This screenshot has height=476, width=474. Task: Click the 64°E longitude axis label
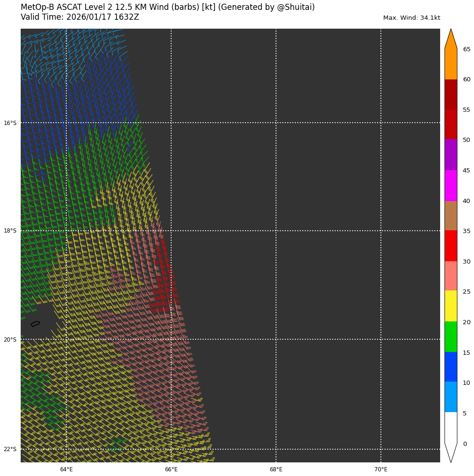coord(66,469)
